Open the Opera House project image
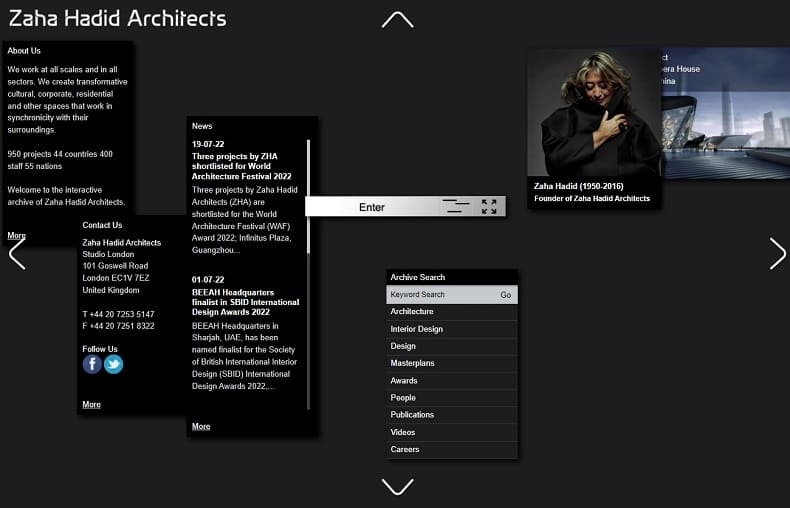 (726, 113)
